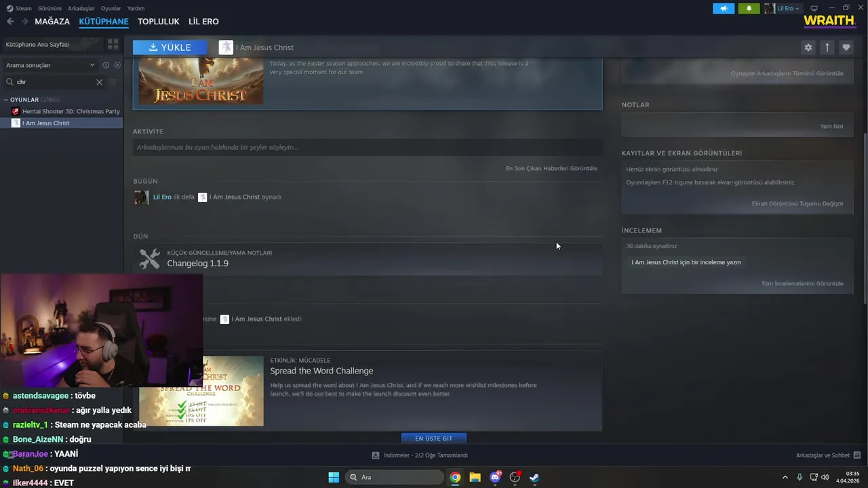The height and width of the screenshot is (488, 868).
Task: Open friends and chat icon
Action: click(856, 455)
